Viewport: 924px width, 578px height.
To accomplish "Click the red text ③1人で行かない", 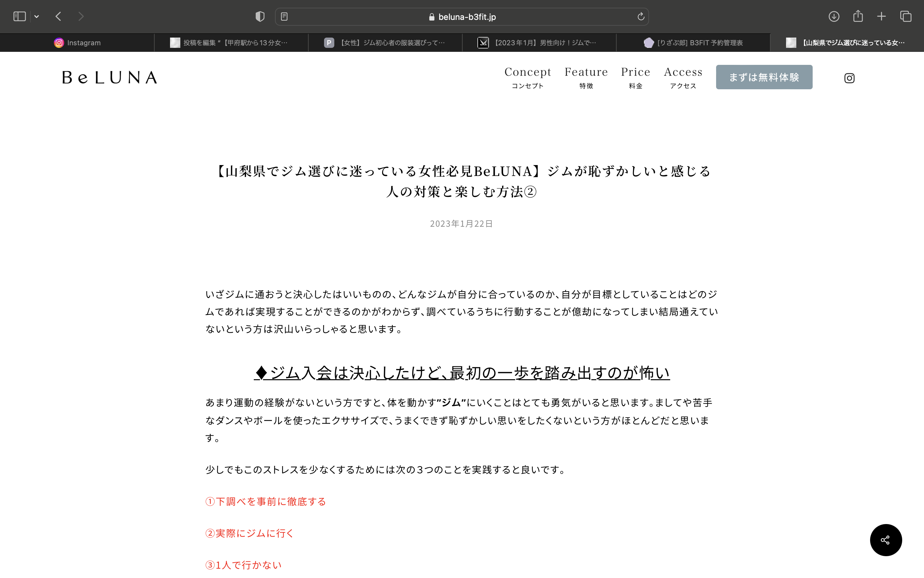I will point(244,565).
